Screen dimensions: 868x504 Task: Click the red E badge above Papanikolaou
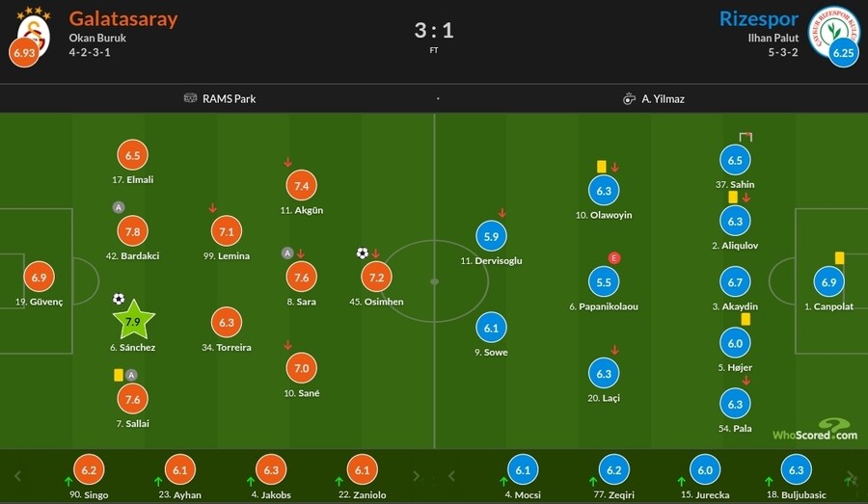tap(613, 258)
